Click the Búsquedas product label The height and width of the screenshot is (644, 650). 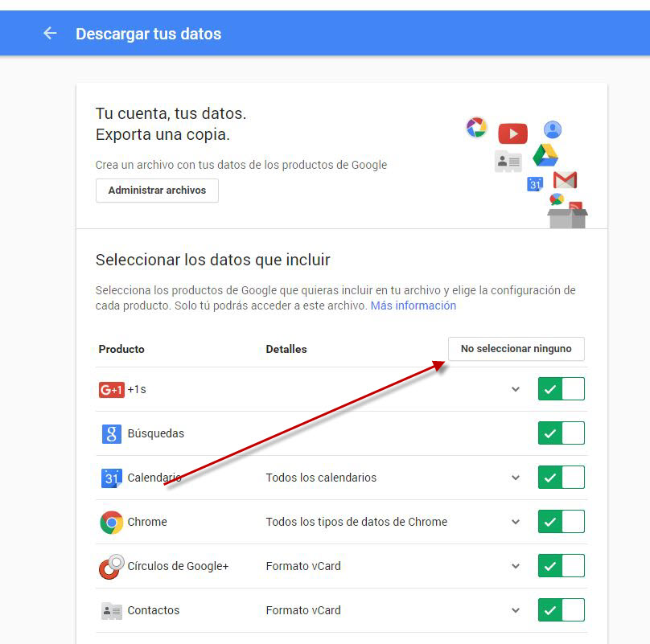click(156, 433)
